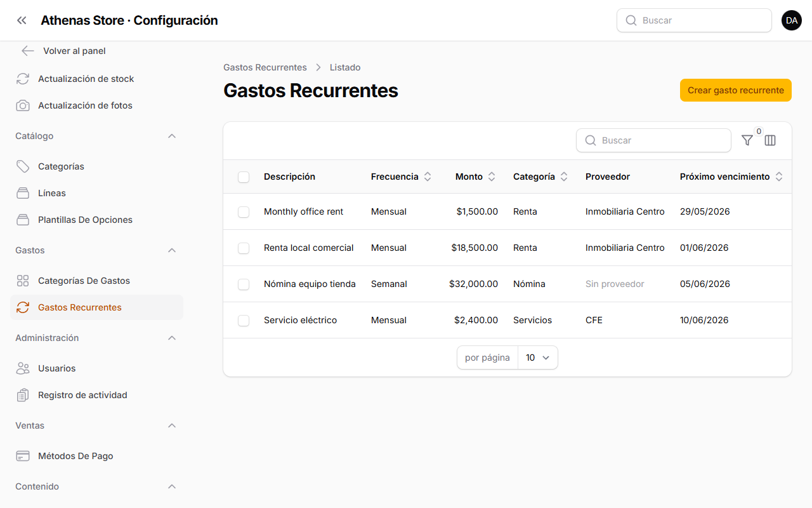The image size is (812, 508).
Task: Check the Renta local comercial row
Action: pyautogui.click(x=244, y=248)
